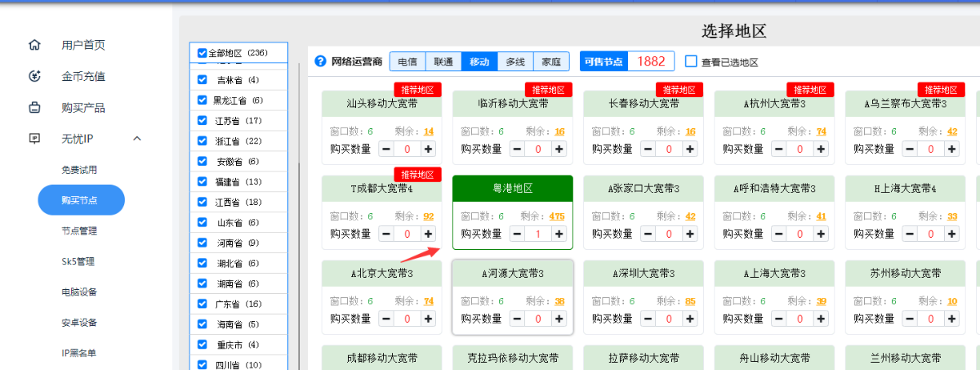Enable the 查看已选地区 checkbox
The image size is (980, 370).
pyautogui.click(x=691, y=61)
